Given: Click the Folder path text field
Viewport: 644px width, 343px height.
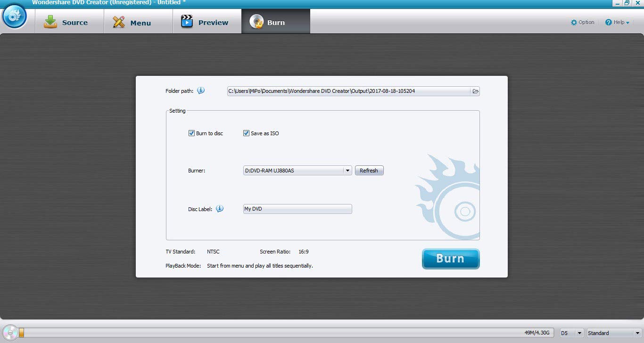Looking at the screenshot, I should (x=348, y=91).
